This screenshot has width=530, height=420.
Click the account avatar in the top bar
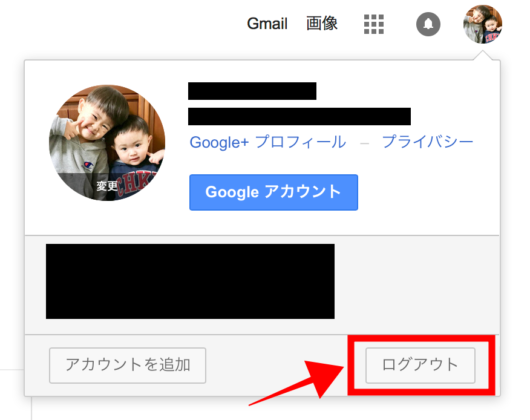coord(483,24)
